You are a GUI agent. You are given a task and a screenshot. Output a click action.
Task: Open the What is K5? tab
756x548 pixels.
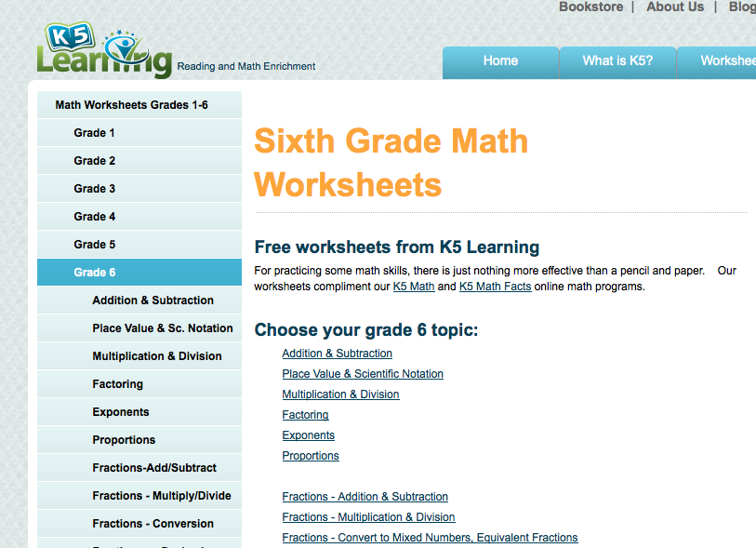[617, 62]
